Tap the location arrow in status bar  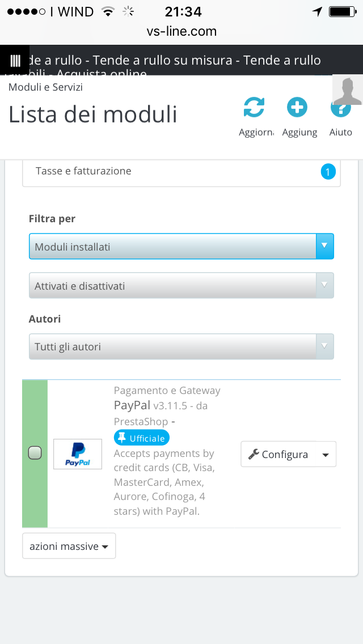tap(317, 11)
